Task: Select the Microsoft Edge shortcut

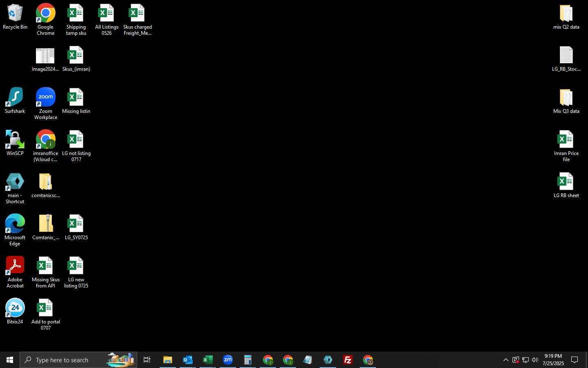Action: tap(15, 230)
